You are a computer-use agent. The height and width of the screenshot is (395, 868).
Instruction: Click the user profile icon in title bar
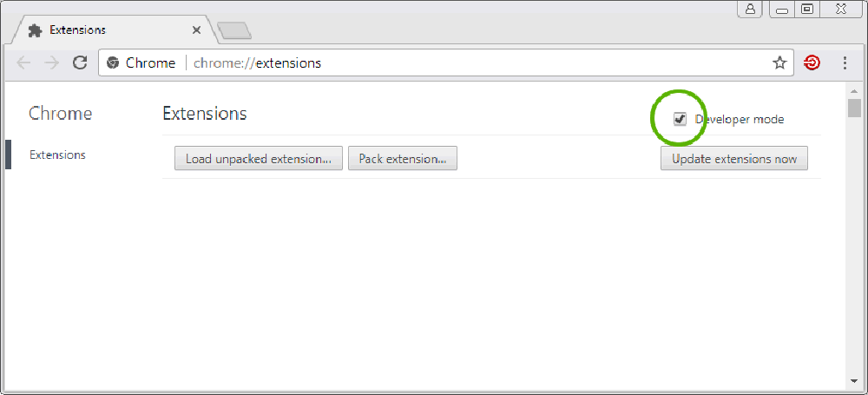pyautogui.click(x=750, y=9)
